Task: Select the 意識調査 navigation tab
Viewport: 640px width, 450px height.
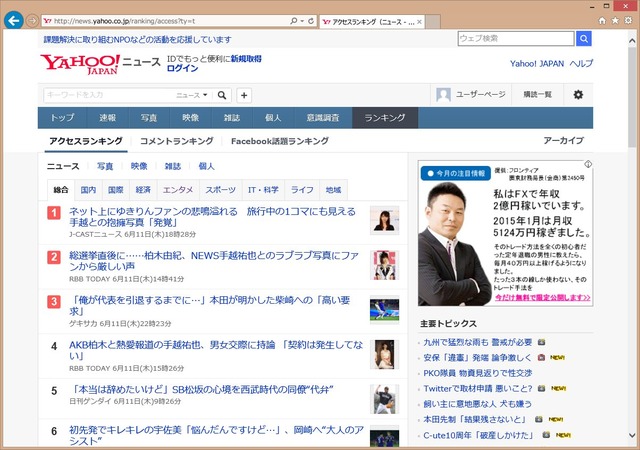Action: 323,118
